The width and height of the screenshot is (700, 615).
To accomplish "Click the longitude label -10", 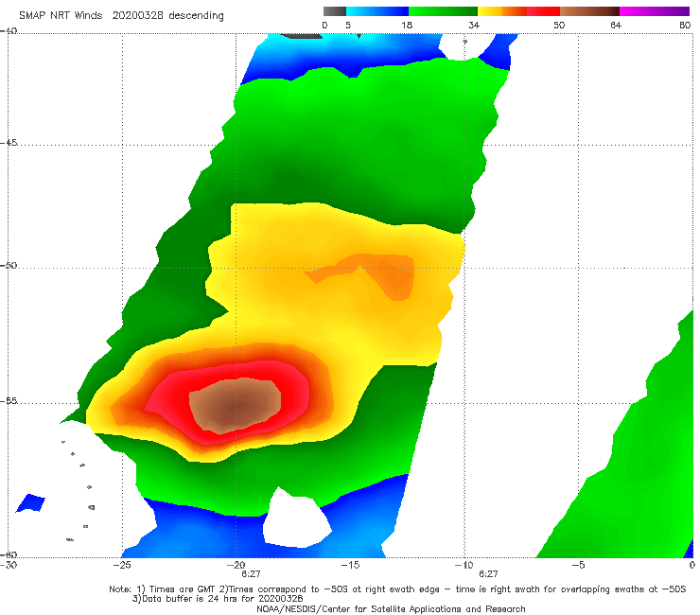I will (x=464, y=565).
